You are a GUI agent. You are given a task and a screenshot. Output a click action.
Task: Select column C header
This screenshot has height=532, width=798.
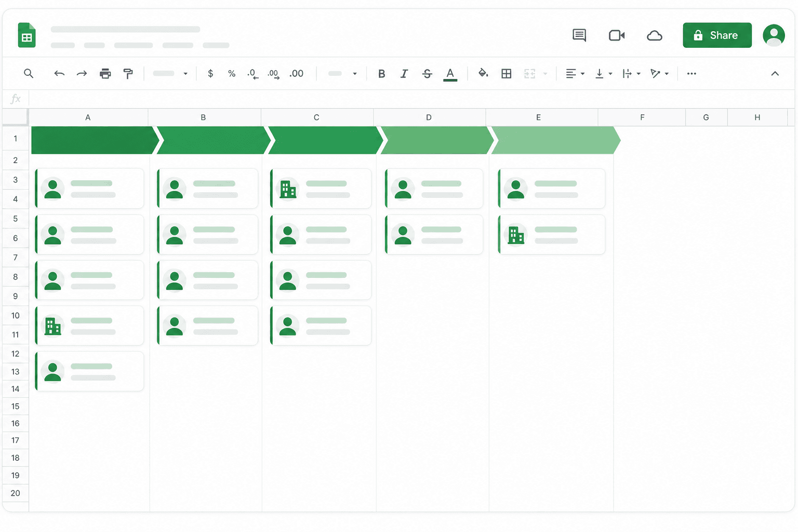[316, 117]
